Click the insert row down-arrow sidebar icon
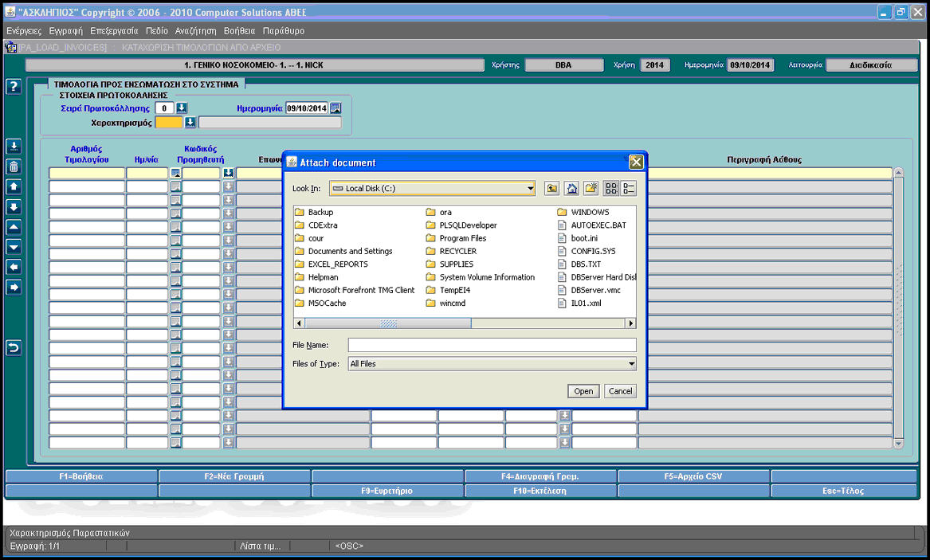This screenshot has width=930, height=560. point(14,147)
